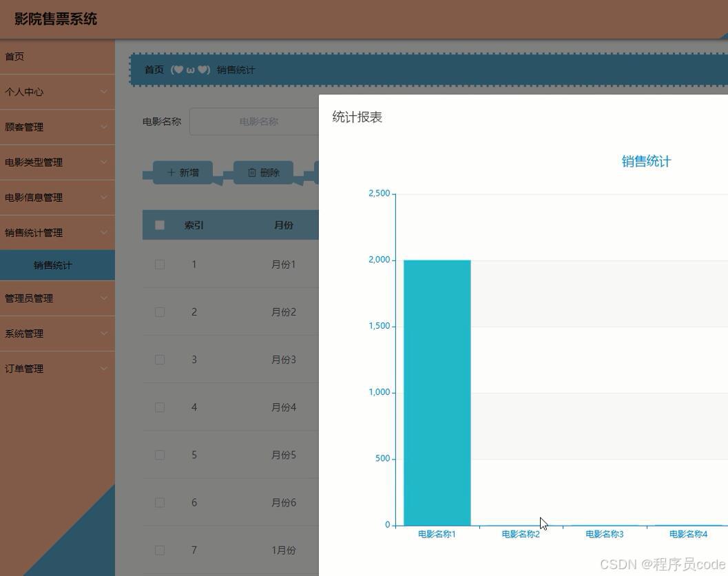
Task: Click the 月份2 table cell
Action: (283, 312)
